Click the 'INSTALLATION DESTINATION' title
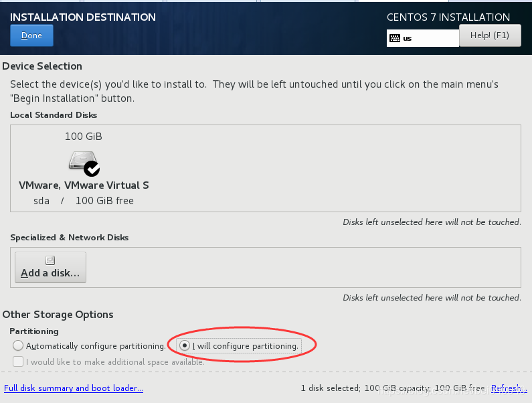 pos(83,17)
